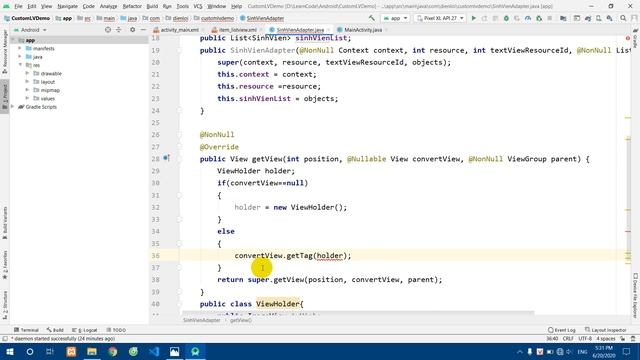Click the Attach Debugger to process icon

[539, 18]
